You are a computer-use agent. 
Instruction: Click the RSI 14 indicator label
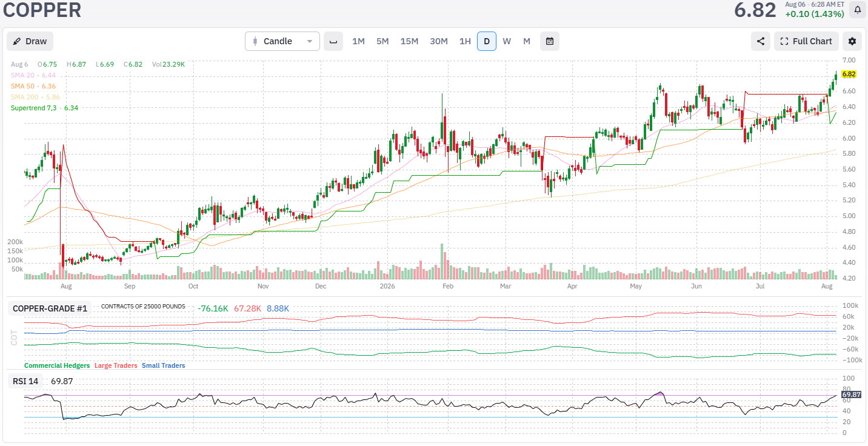pos(25,381)
